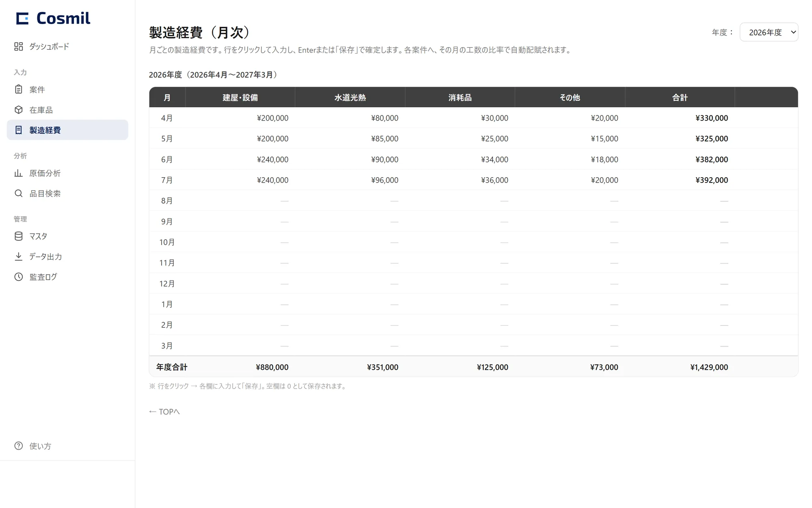Click the 使い方 help icon
The height and width of the screenshot is (508, 812).
18,446
